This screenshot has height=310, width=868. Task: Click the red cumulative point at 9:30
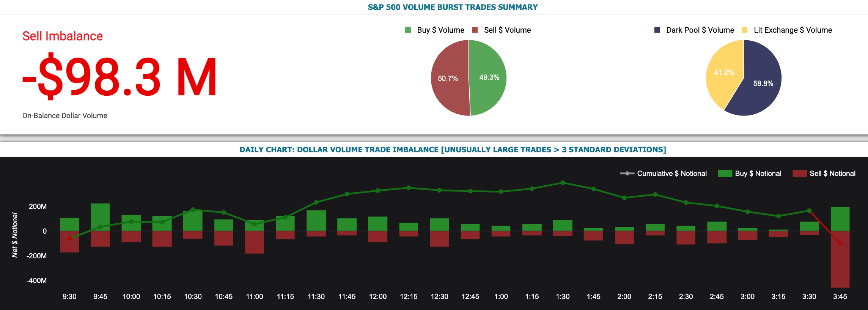[x=69, y=239]
